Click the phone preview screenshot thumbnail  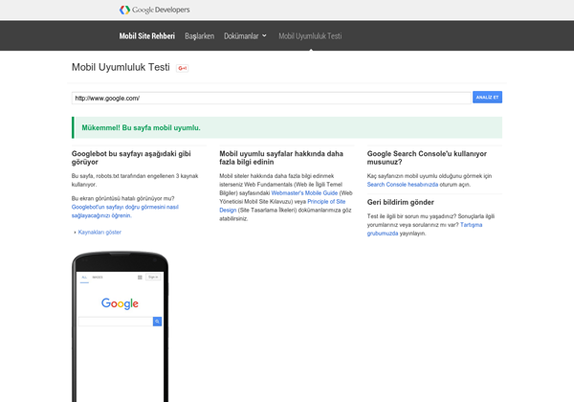[120, 327]
